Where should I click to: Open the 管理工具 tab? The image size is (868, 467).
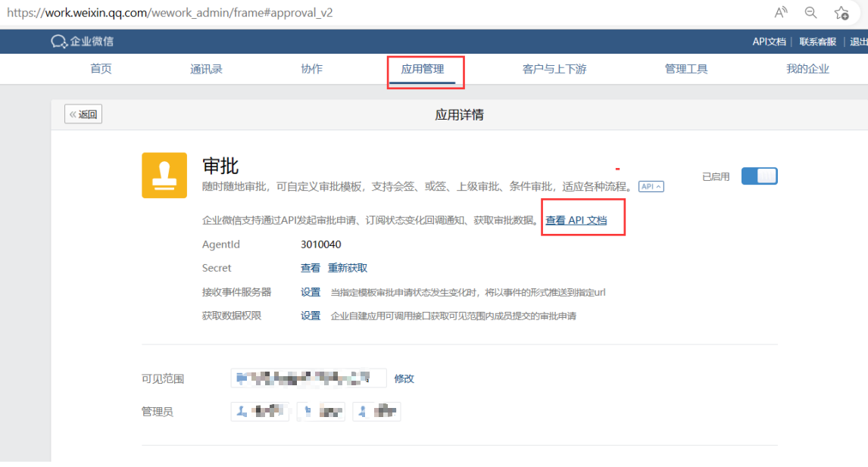686,69
